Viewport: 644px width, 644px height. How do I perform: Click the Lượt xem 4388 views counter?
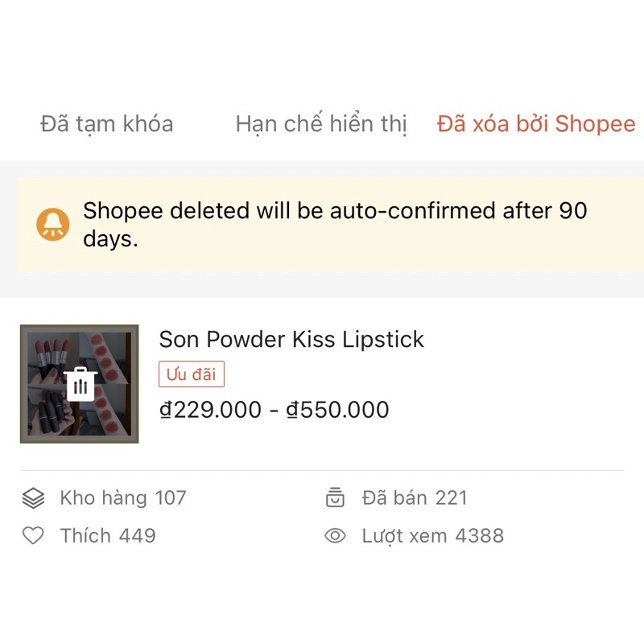tap(435, 535)
